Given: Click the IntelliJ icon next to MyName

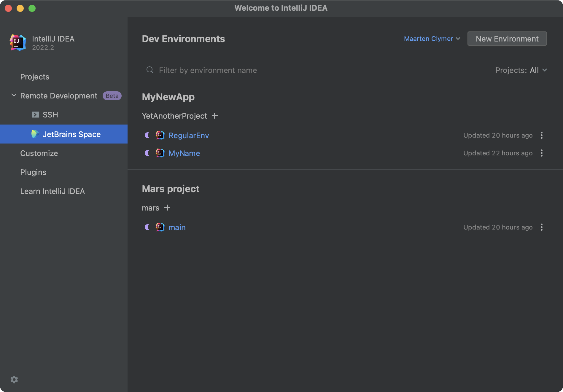Looking at the screenshot, I should click(160, 153).
